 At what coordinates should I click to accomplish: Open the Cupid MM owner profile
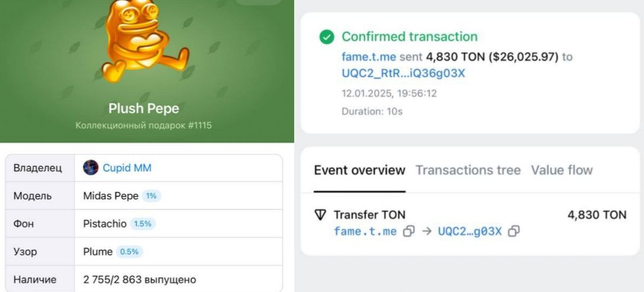tap(127, 168)
